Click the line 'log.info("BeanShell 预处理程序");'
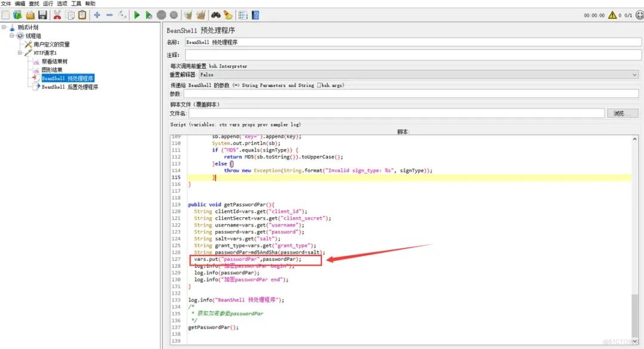Image resolution: width=644 pixels, height=349 pixels. 236,299
